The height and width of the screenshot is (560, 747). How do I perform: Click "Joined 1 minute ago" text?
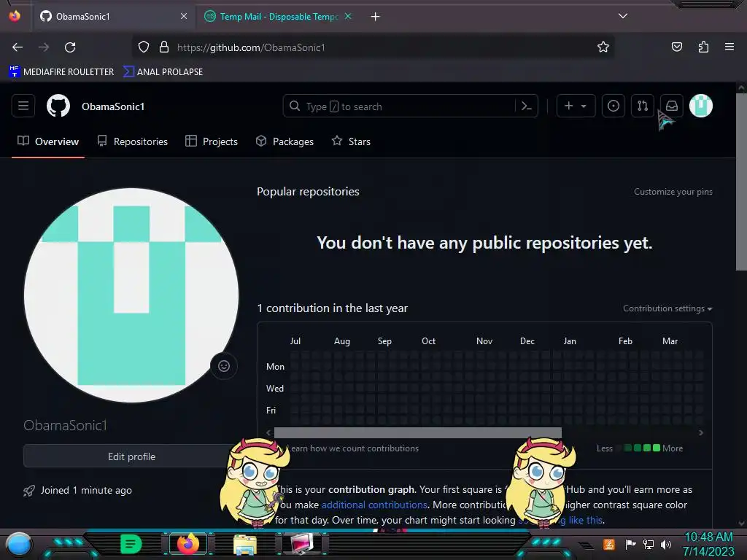click(86, 490)
